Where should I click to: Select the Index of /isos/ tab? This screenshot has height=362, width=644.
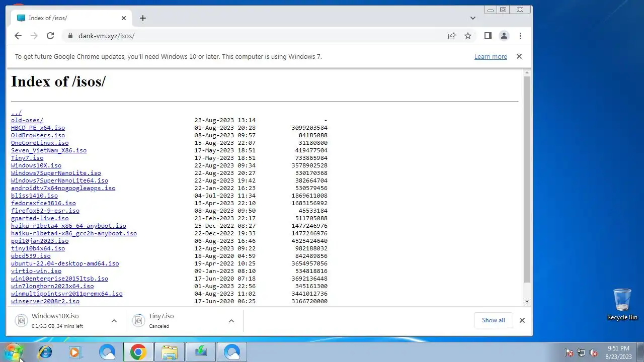71,18
